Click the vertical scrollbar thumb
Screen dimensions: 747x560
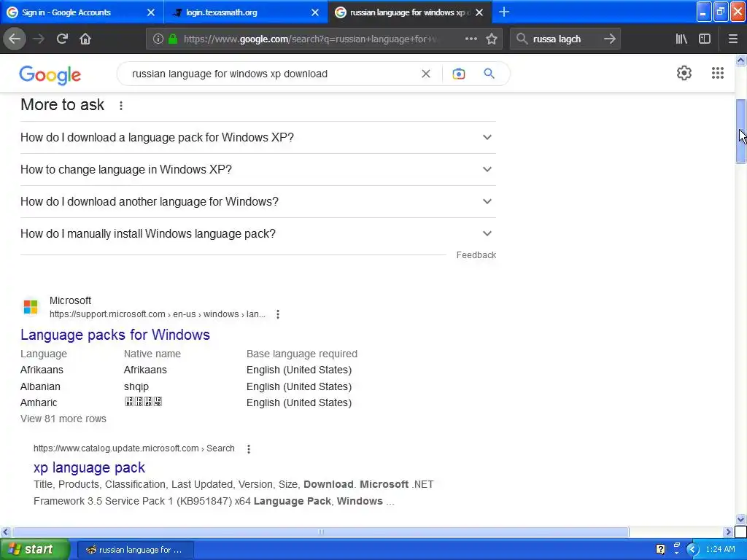(x=740, y=131)
